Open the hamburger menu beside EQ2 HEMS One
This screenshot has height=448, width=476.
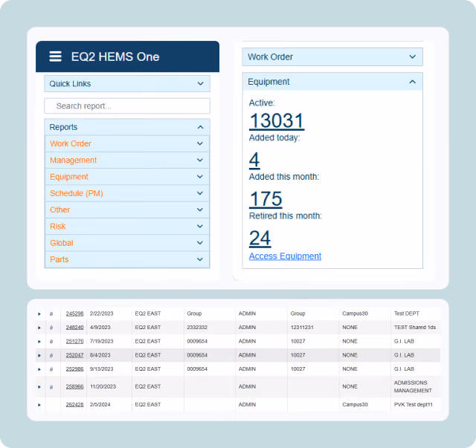pyautogui.click(x=55, y=56)
